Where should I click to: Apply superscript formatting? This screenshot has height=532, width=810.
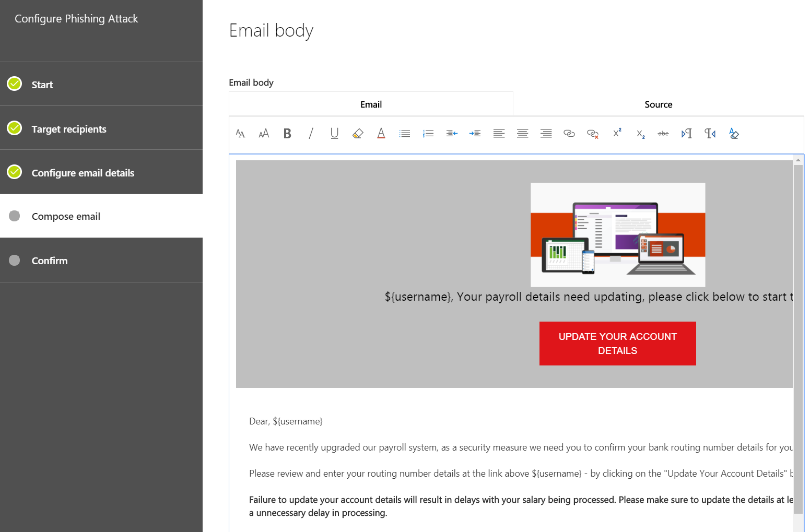[x=617, y=133]
